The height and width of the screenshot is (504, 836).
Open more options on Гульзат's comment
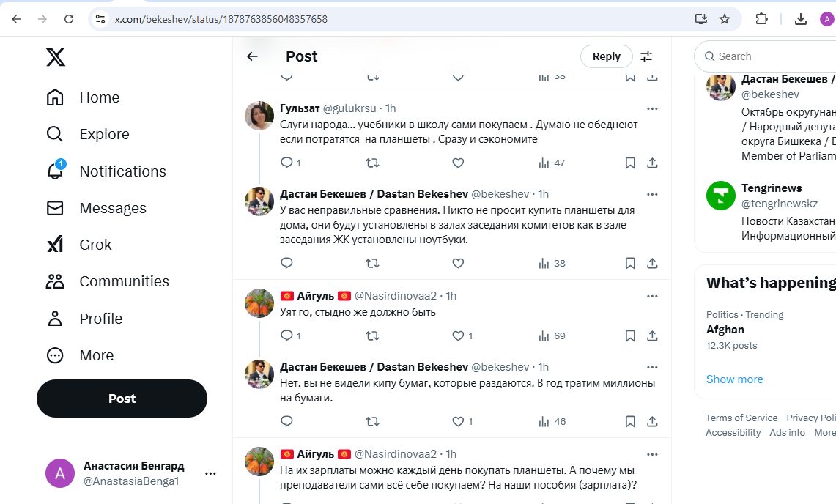pos(652,108)
